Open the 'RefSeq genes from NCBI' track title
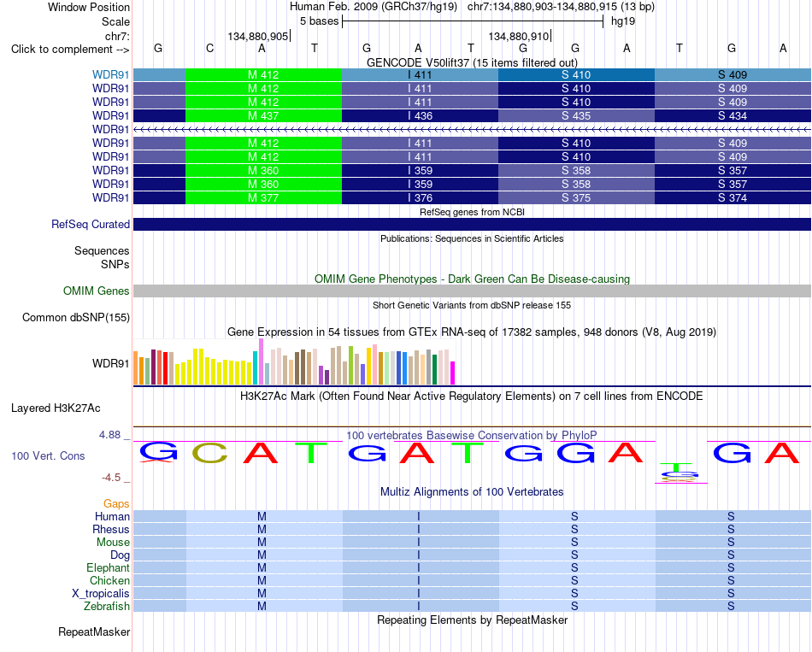This screenshot has height=652, width=812. 472,212
